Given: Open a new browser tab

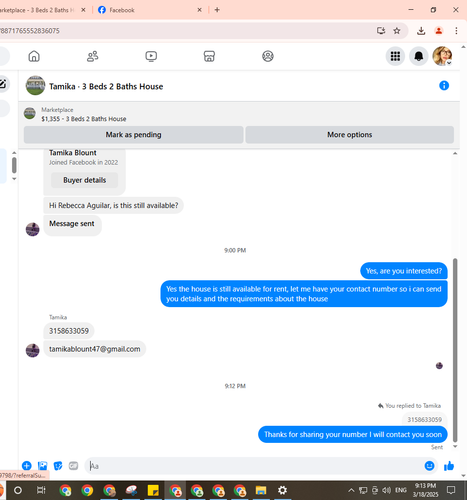Looking at the screenshot, I should click(x=217, y=10).
